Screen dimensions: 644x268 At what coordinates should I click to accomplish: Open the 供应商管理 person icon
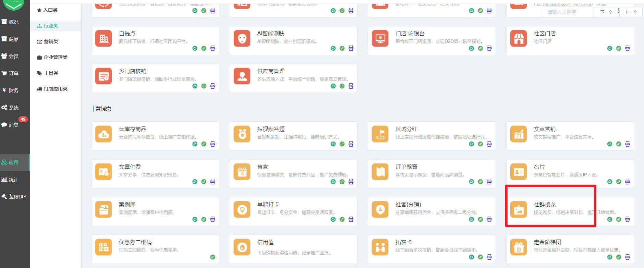[242, 76]
